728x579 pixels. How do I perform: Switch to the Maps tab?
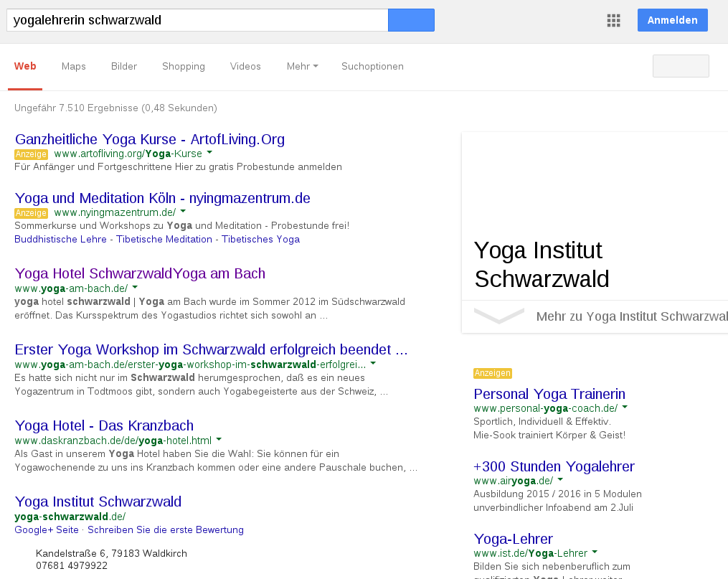pyautogui.click(x=73, y=67)
